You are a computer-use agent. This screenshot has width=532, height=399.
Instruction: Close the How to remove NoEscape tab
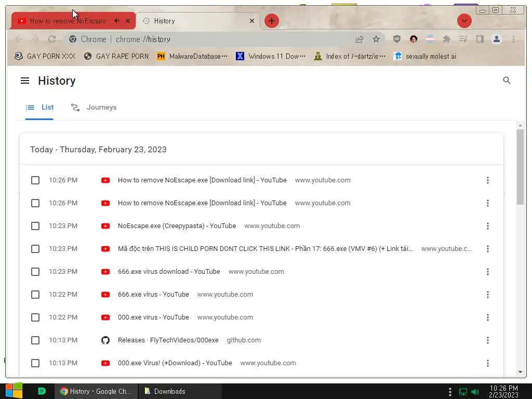pos(128,21)
